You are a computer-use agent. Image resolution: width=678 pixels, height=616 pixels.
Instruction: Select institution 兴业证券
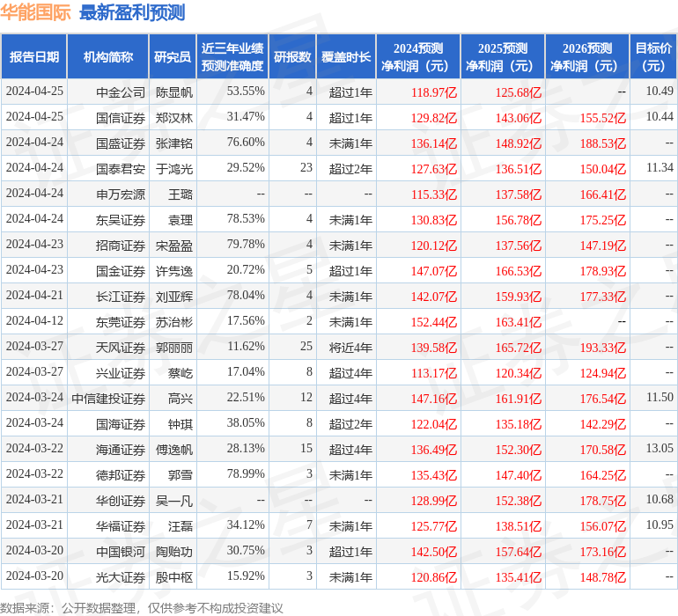click(121, 372)
